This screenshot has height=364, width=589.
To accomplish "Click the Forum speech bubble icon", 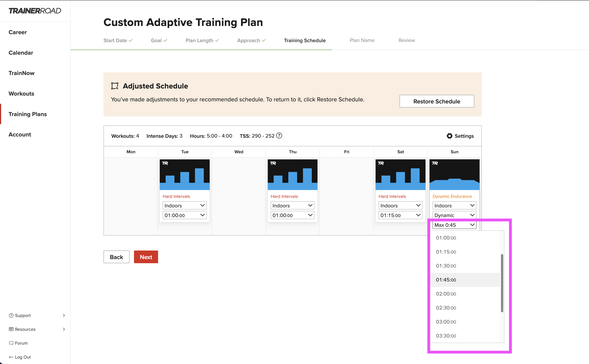I will (11, 343).
